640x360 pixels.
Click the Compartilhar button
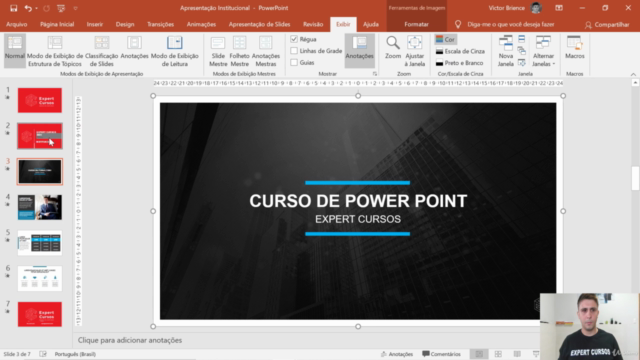[x=607, y=25]
